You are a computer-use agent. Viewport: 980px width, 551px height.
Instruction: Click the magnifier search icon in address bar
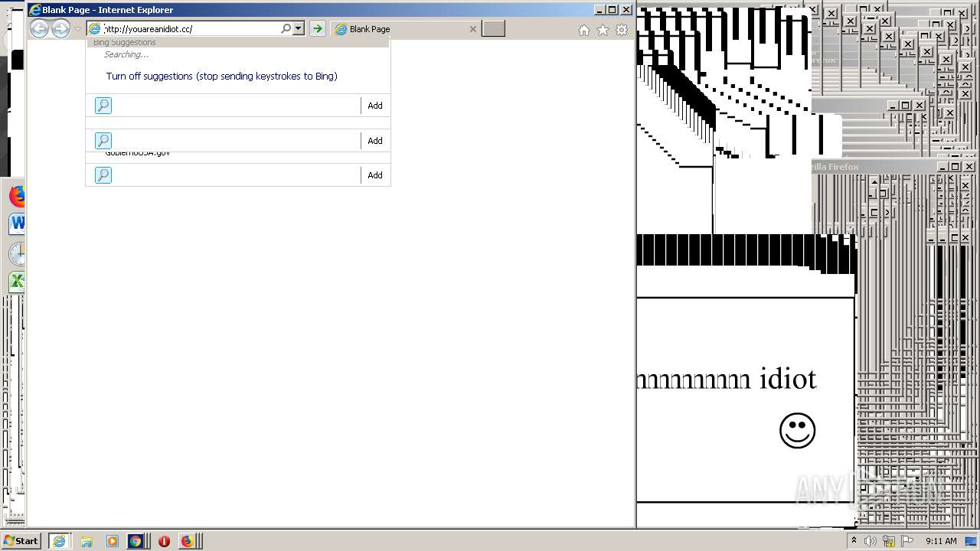click(286, 29)
